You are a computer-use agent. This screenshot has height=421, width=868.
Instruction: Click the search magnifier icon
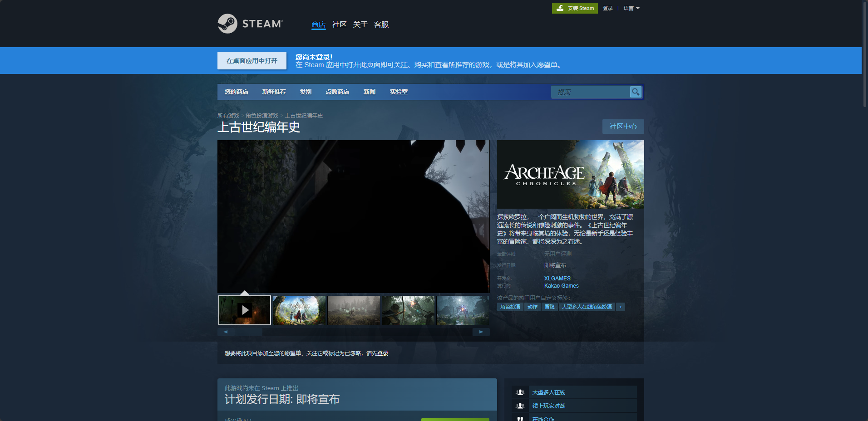pyautogui.click(x=636, y=92)
